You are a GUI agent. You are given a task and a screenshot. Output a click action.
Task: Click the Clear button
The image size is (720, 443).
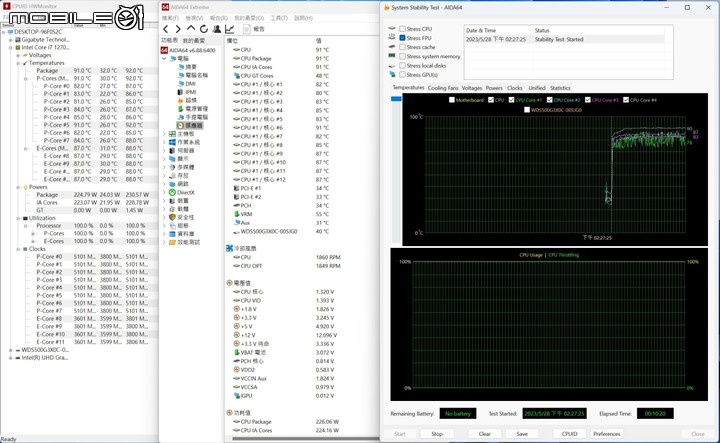click(x=485, y=434)
